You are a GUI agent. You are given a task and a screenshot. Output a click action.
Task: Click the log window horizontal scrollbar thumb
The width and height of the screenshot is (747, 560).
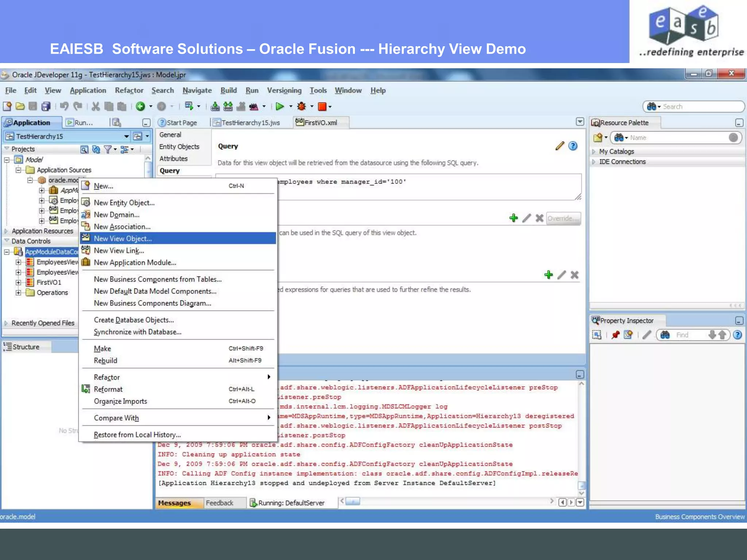pos(352,501)
